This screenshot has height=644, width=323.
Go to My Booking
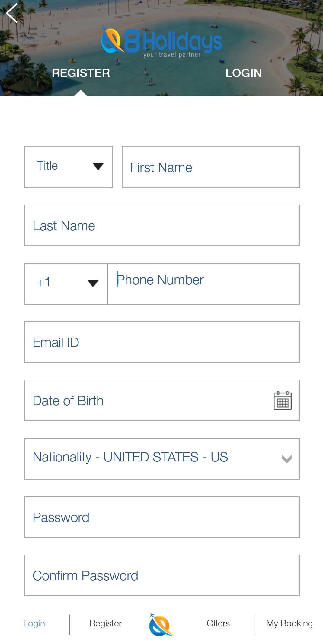pos(289,623)
